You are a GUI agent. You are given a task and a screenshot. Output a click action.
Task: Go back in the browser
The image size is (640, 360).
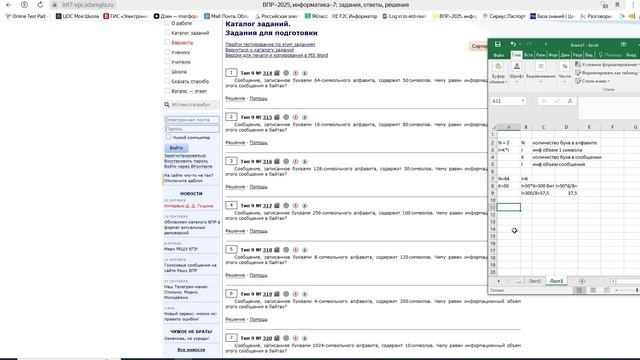click(x=9, y=5)
